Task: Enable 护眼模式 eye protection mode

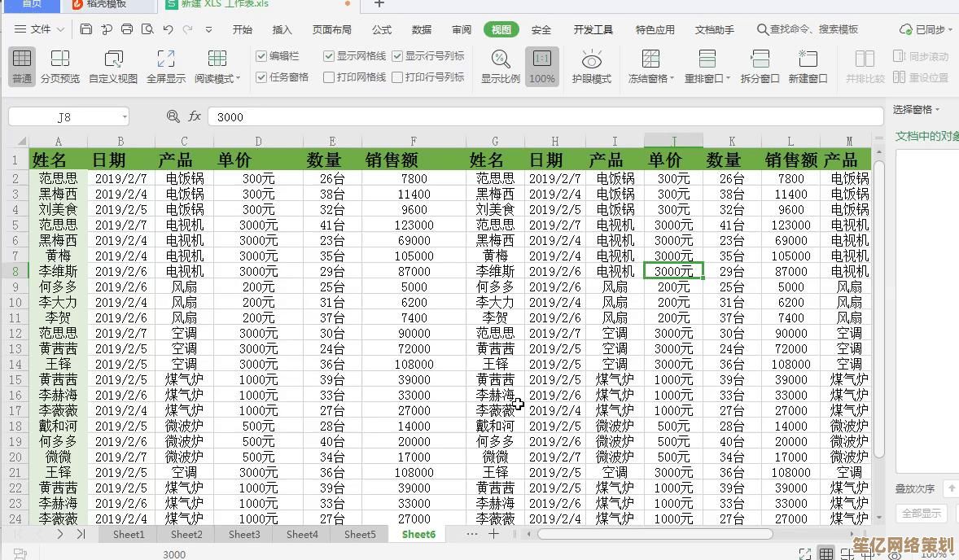Action: (591, 65)
